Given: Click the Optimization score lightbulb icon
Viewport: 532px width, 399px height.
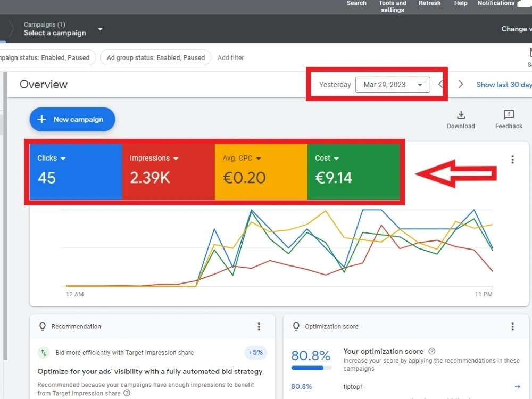Looking at the screenshot, I should click(x=296, y=327).
